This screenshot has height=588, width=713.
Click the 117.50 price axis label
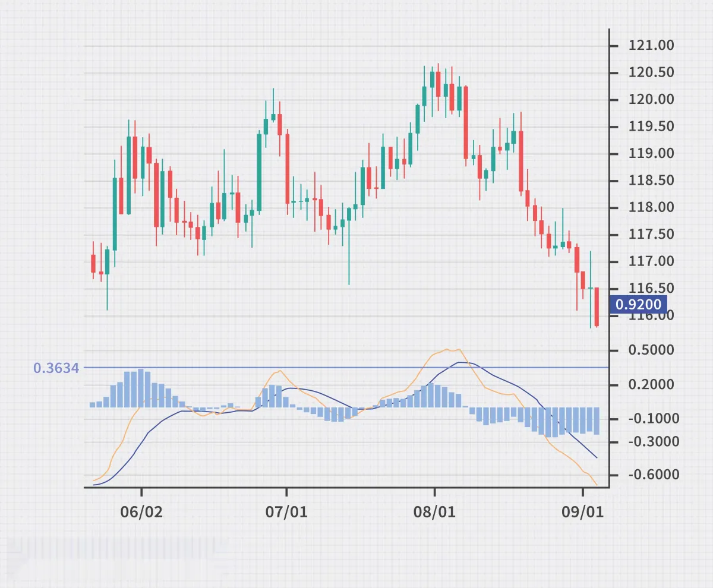point(651,235)
